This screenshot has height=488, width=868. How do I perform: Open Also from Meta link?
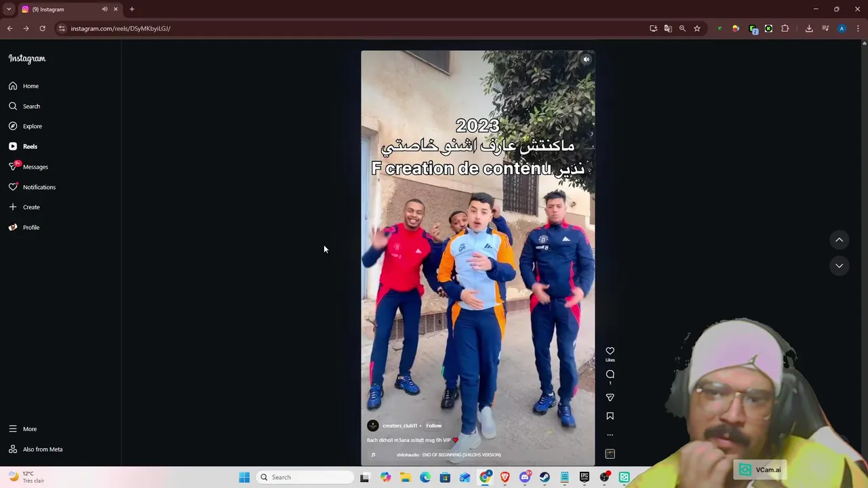point(35,449)
